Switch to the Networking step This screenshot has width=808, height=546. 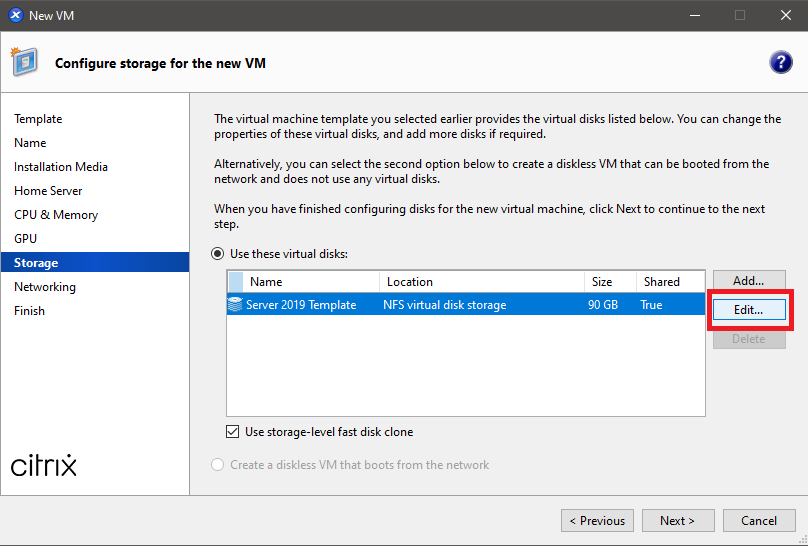[45, 287]
